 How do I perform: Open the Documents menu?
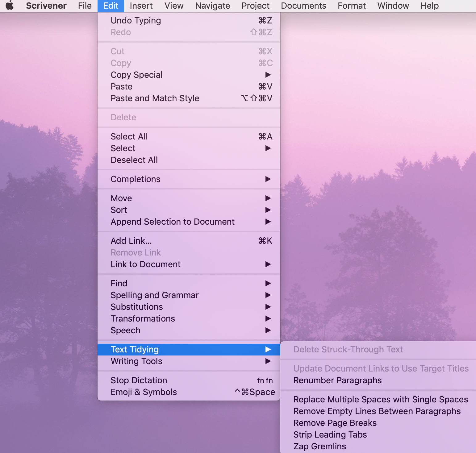coord(303,6)
